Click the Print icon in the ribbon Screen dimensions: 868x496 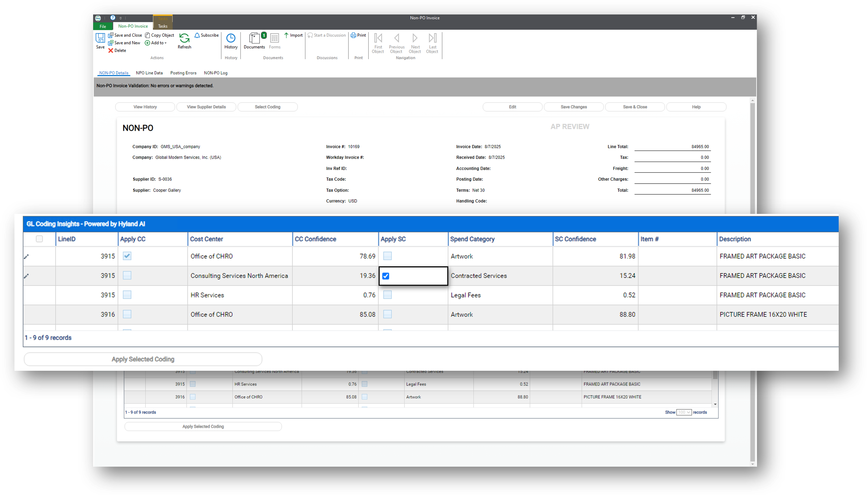point(353,35)
